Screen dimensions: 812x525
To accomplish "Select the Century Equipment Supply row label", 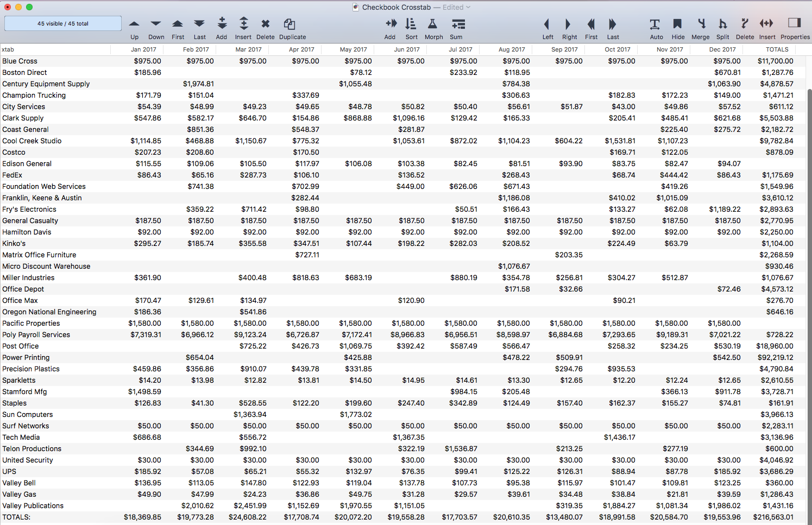I will 46,84.
